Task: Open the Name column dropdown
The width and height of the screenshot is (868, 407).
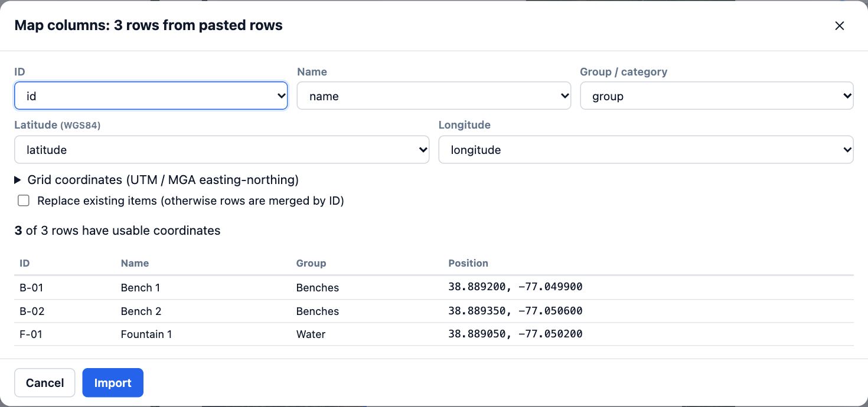Action: (x=433, y=96)
